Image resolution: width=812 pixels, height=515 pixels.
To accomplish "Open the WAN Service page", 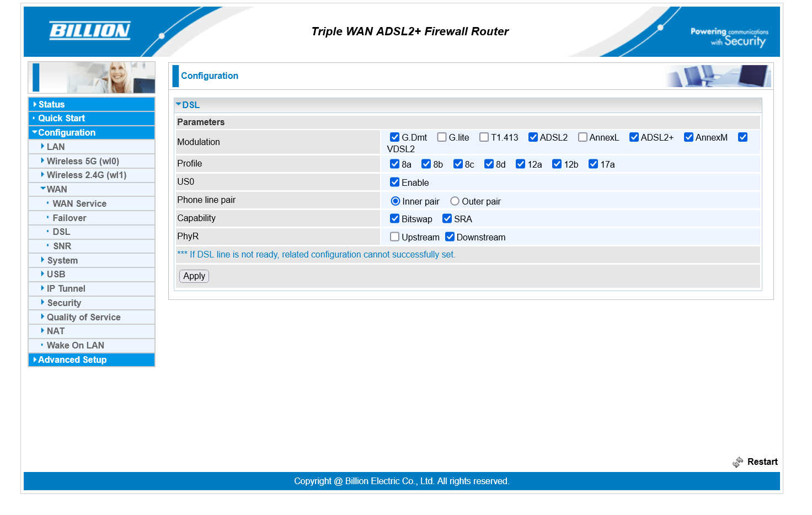I will pos(79,203).
